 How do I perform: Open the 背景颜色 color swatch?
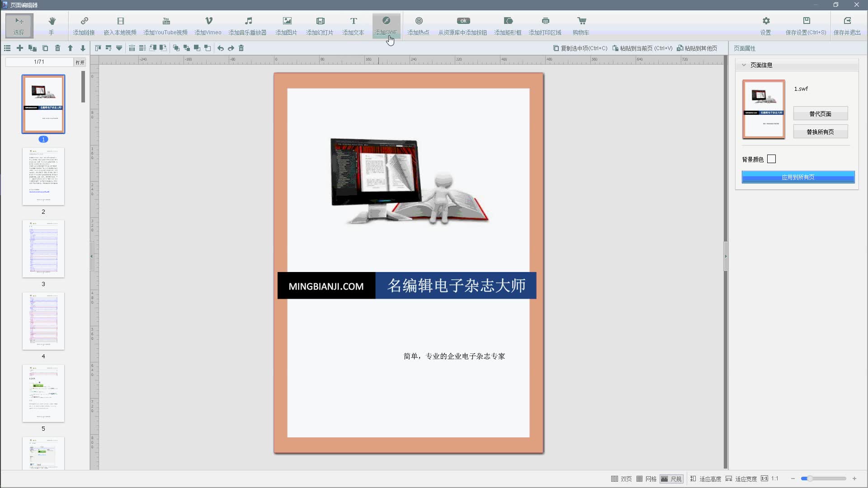tap(772, 159)
